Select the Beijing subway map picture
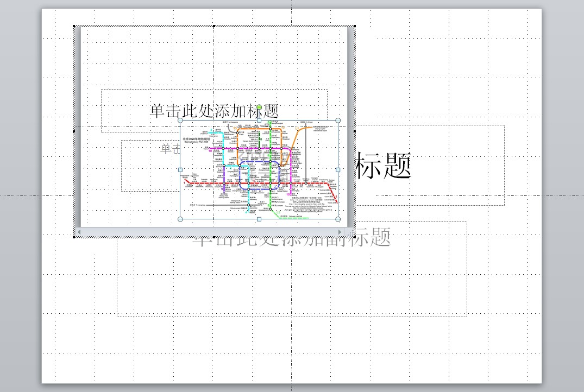This screenshot has height=392, width=584. (x=259, y=170)
